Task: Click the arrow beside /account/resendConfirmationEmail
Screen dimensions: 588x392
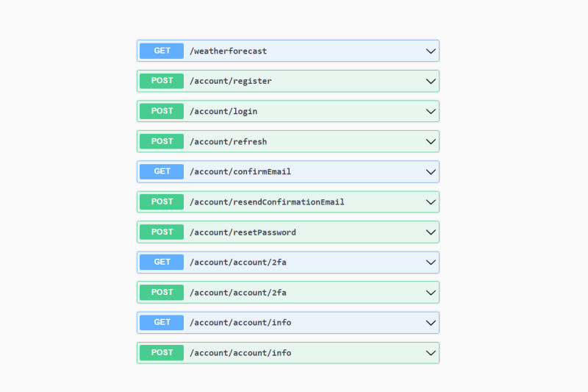Action: tap(431, 202)
